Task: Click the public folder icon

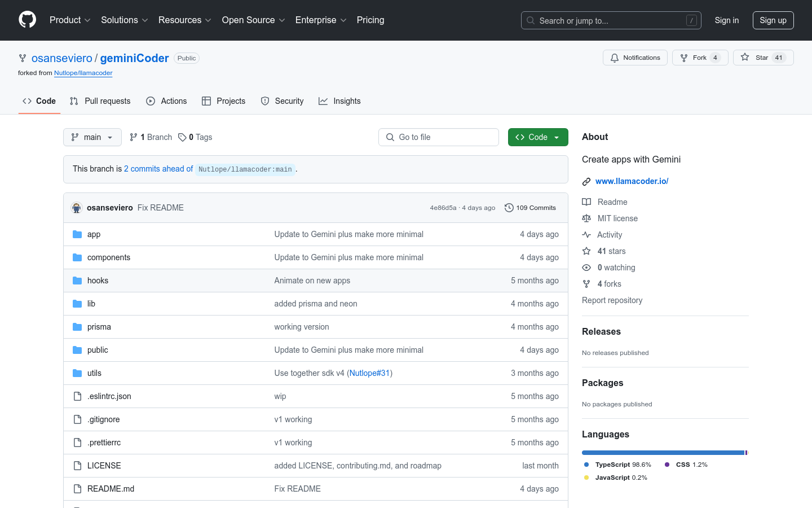Action: [77, 350]
